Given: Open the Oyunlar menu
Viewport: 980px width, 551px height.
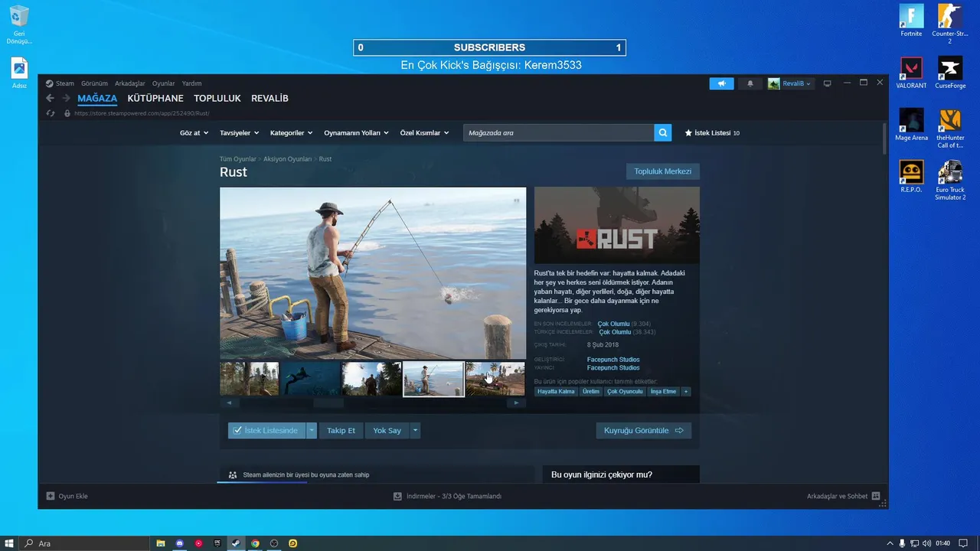Looking at the screenshot, I should click(163, 83).
